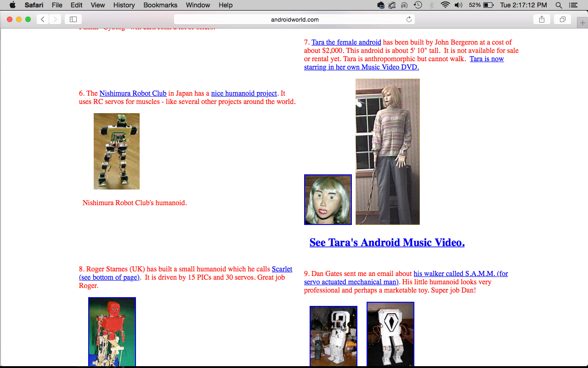Open a new tab with the plus button
Screen dimensions: 588x368
click(582, 23)
